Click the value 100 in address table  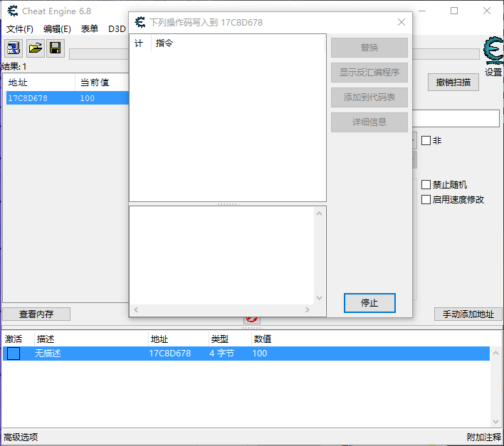[260, 354]
